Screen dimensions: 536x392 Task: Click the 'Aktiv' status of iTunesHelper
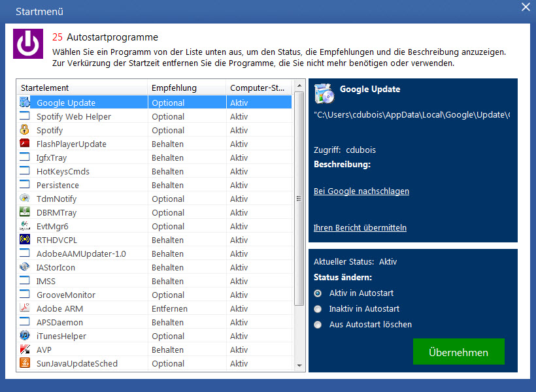click(239, 336)
